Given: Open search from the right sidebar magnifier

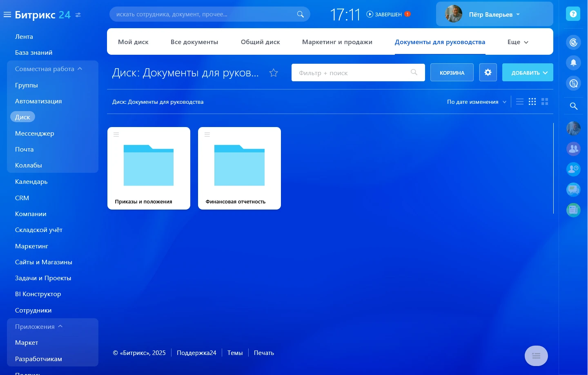Looking at the screenshot, I should (x=573, y=106).
